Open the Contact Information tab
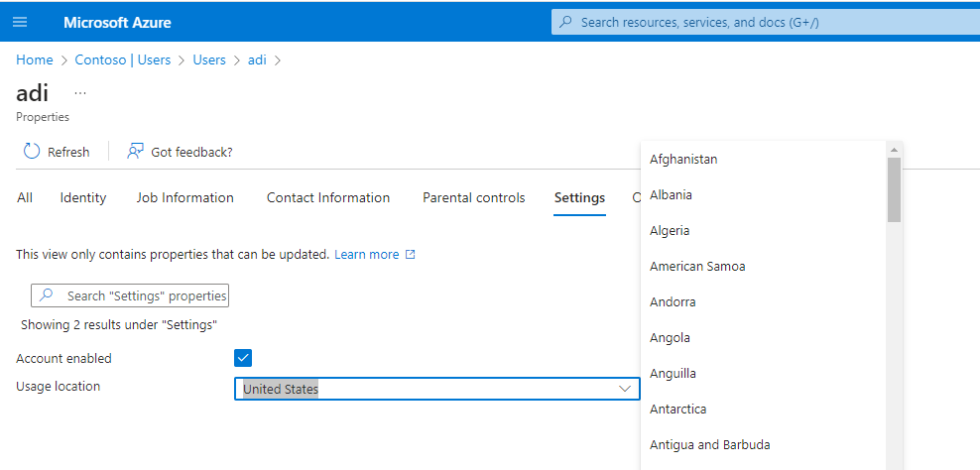980x470 pixels. tap(328, 197)
